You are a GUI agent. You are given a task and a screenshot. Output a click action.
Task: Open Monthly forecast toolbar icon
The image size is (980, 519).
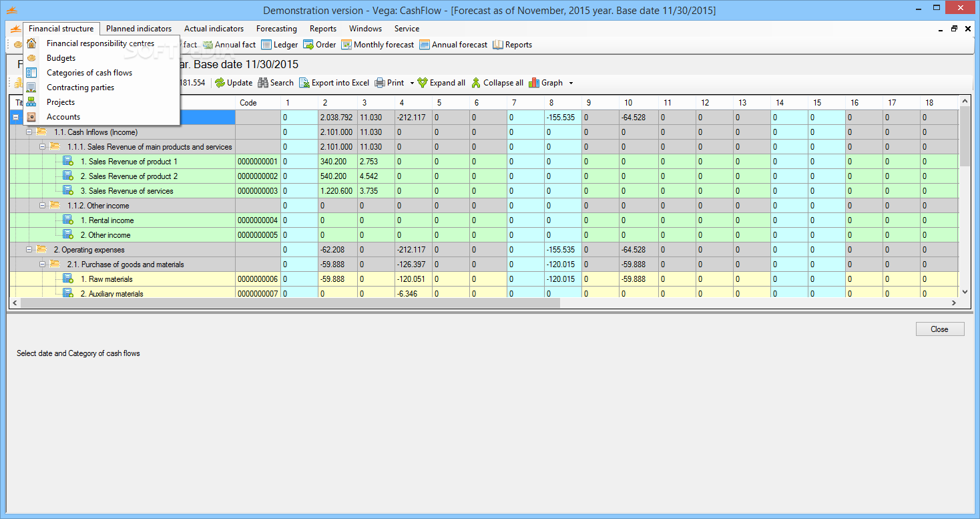346,45
